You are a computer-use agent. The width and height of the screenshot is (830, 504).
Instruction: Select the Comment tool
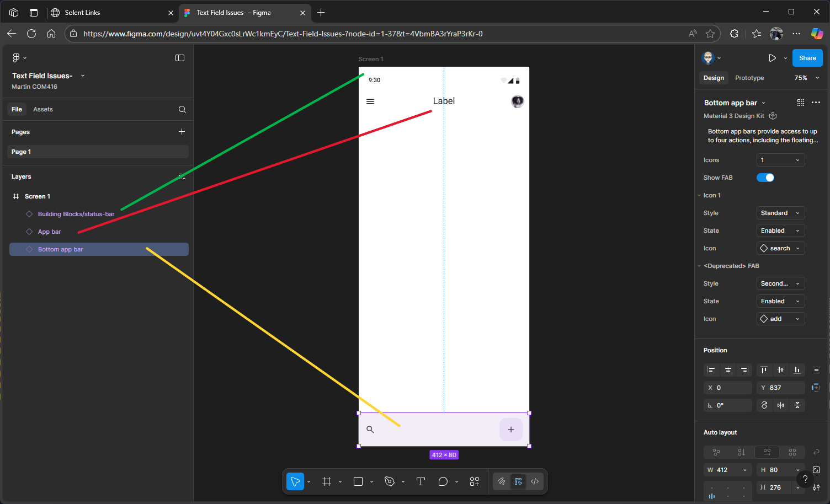click(x=443, y=481)
